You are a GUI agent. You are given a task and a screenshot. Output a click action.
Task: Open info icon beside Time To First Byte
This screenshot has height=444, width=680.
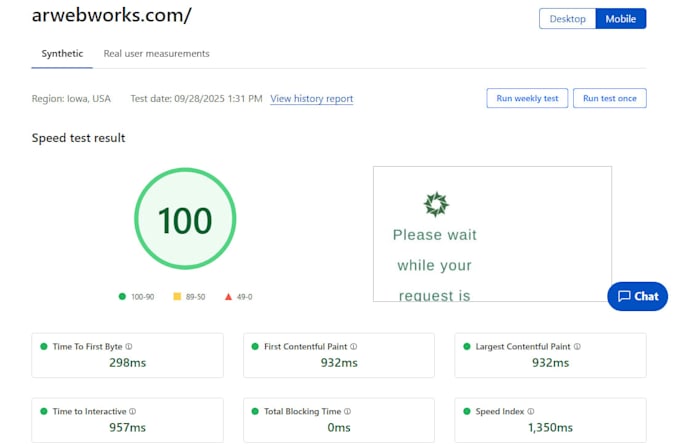(x=129, y=346)
